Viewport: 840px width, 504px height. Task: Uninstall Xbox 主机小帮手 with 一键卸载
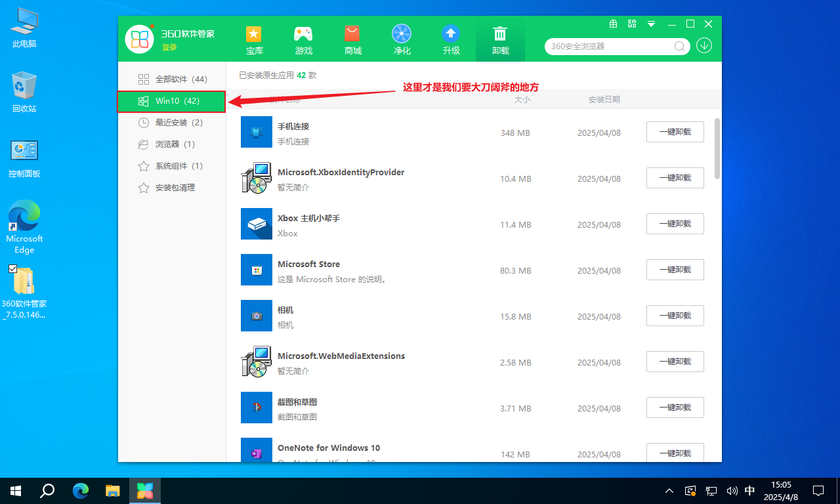tap(675, 224)
